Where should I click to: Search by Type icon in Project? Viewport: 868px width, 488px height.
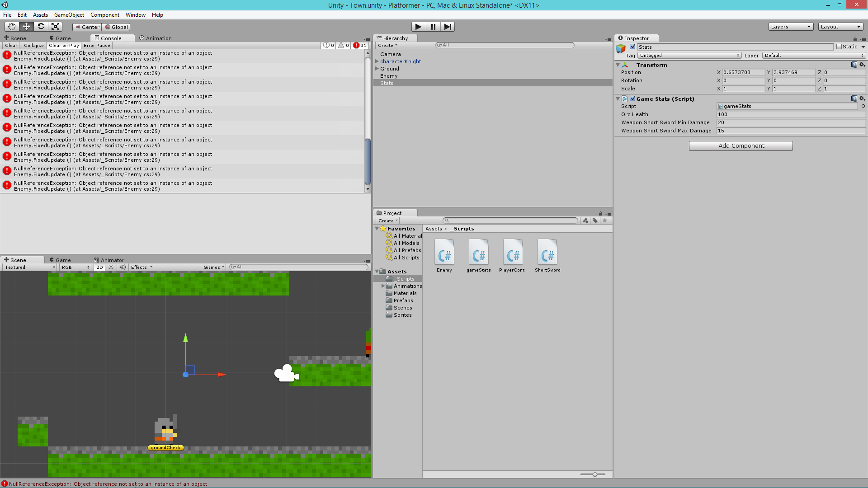click(585, 221)
